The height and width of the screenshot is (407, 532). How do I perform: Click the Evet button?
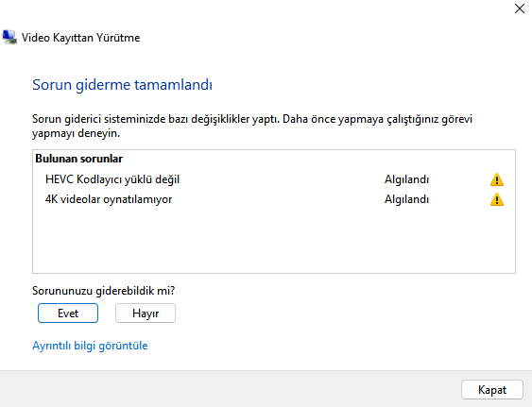point(68,314)
